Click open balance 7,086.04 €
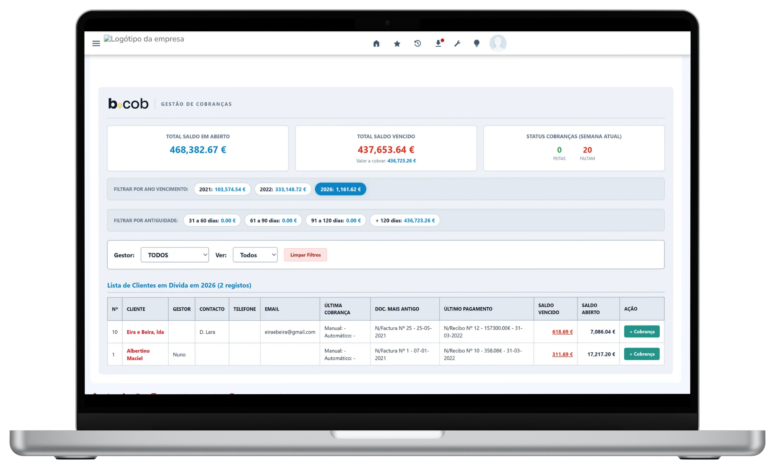 coord(603,332)
